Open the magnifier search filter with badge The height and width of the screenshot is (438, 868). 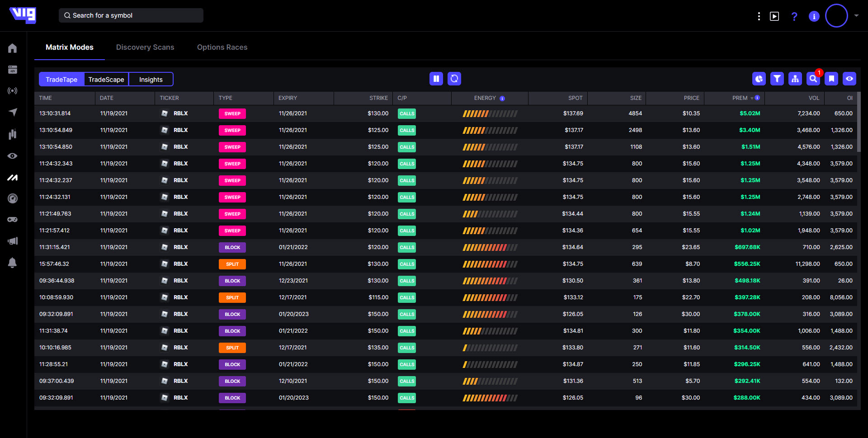point(813,79)
